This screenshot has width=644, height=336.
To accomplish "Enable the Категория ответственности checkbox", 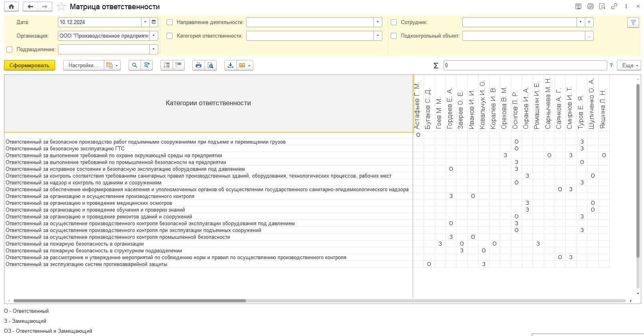I will point(169,36).
